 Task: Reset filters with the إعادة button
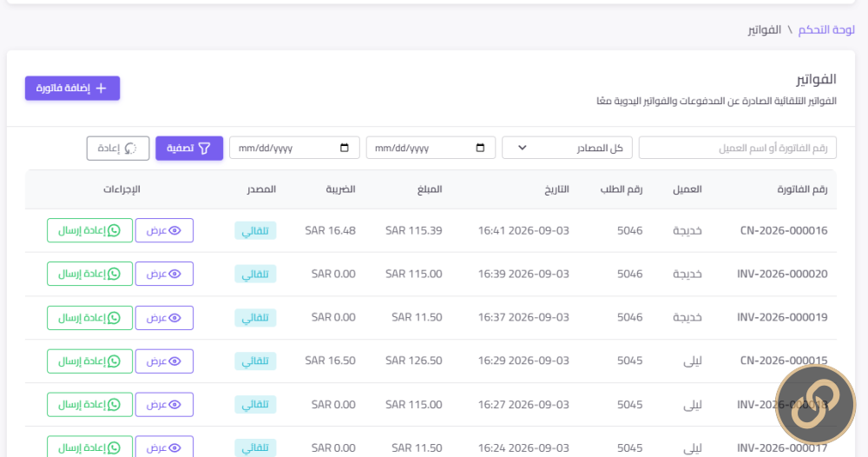pos(118,149)
